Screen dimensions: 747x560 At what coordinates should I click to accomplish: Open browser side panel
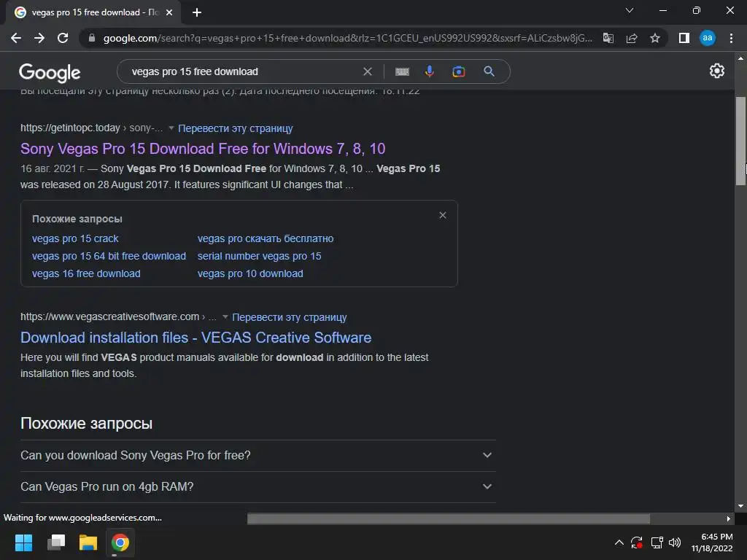pyautogui.click(x=684, y=38)
